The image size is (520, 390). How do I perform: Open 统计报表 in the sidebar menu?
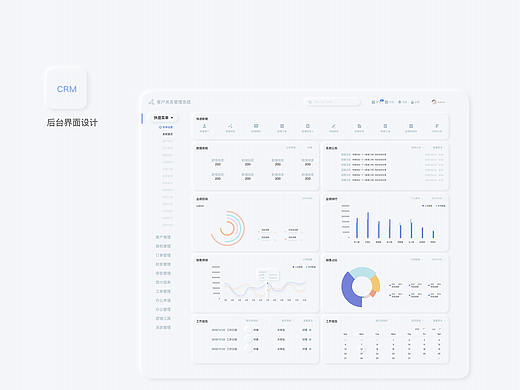click(163, 282)
